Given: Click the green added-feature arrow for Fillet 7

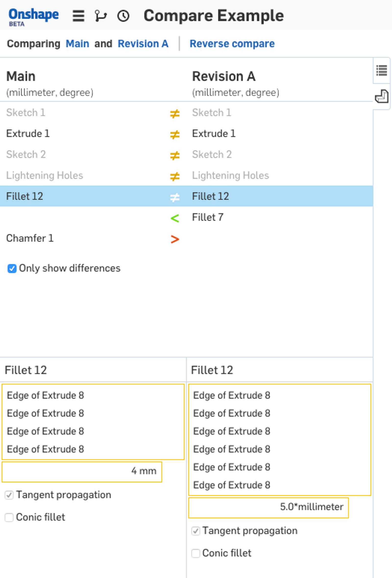Looking at the screenshot, I should pos(175,218).
